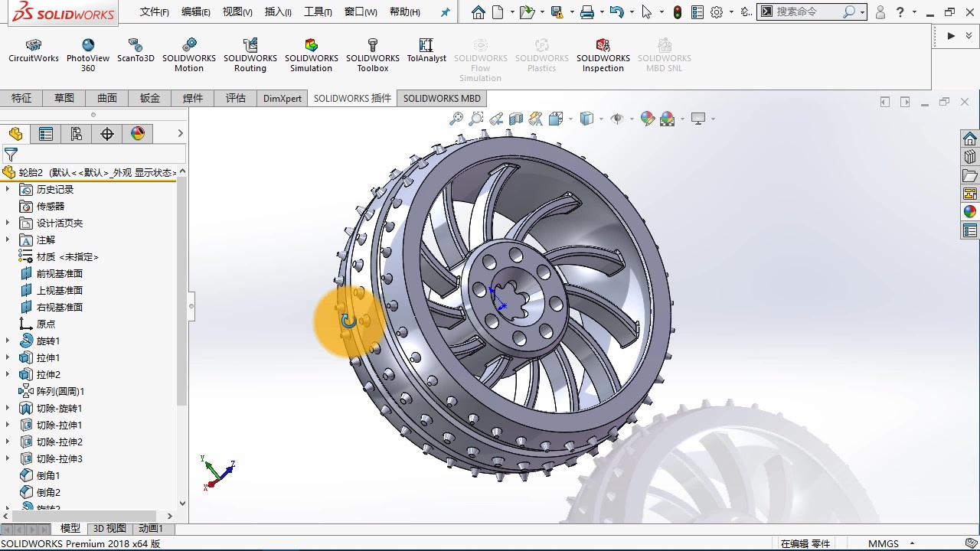980x551 pixels.
Task: Open SOLIDWORKS Resources in task pane
Action: pyautogui.click(x=970, y=139)
